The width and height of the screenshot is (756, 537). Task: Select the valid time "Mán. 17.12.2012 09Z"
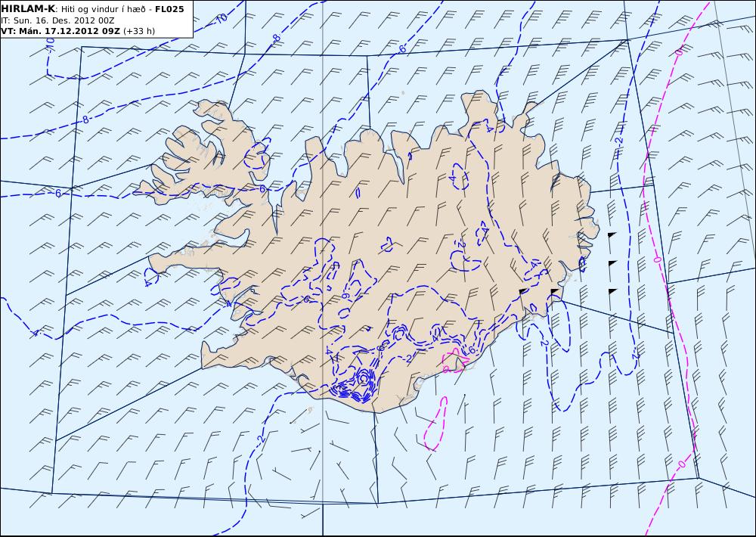click(x=69, y=31)
